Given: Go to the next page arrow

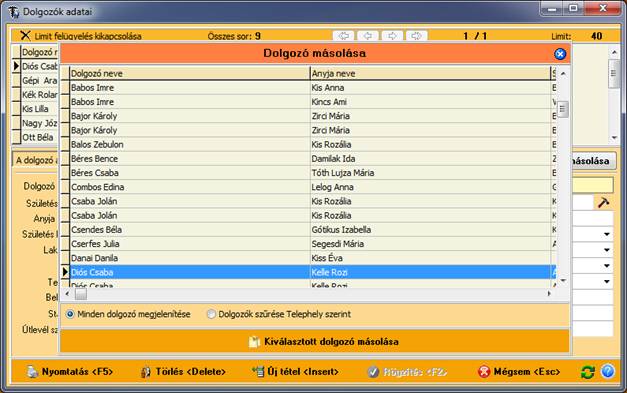Looking at the screenshot, I should click(x=392, y=36).
